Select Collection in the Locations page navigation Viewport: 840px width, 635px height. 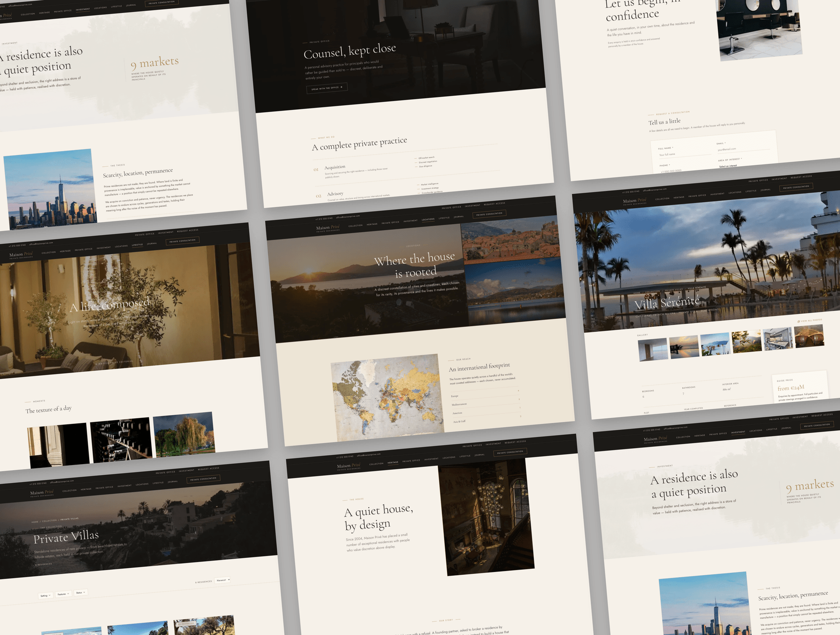(x=355, y=226)
